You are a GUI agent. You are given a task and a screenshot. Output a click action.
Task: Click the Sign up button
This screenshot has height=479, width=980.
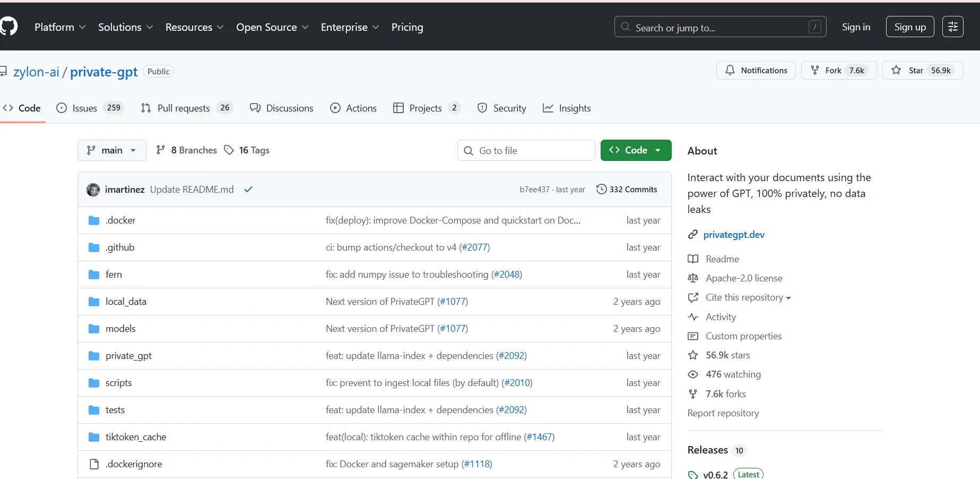909,27
